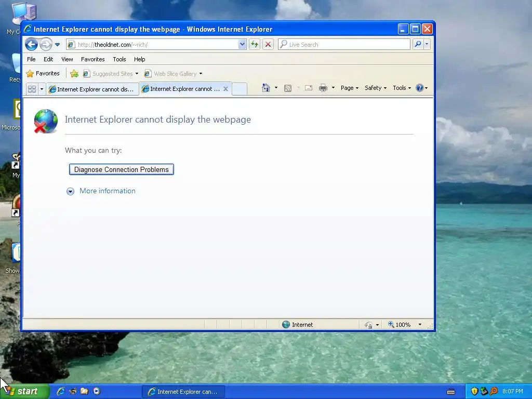Open the Safety command menu
Viewport: 532px width, 399px height.
tap(375, 88)
